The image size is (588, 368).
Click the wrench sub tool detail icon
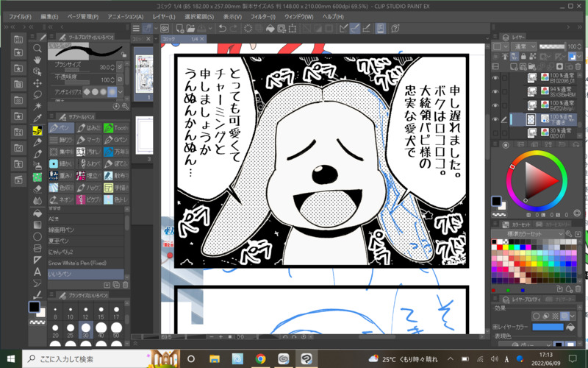pyautogui.click(x=125, y=106)
